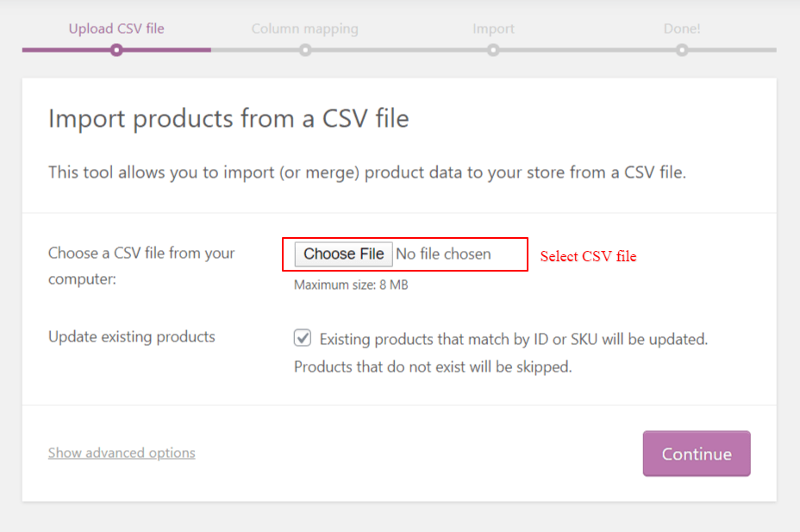Click the Column mapping step circle
Image resolution: width=800 pixels, height=532 pixels.
[x=305, y=50]
